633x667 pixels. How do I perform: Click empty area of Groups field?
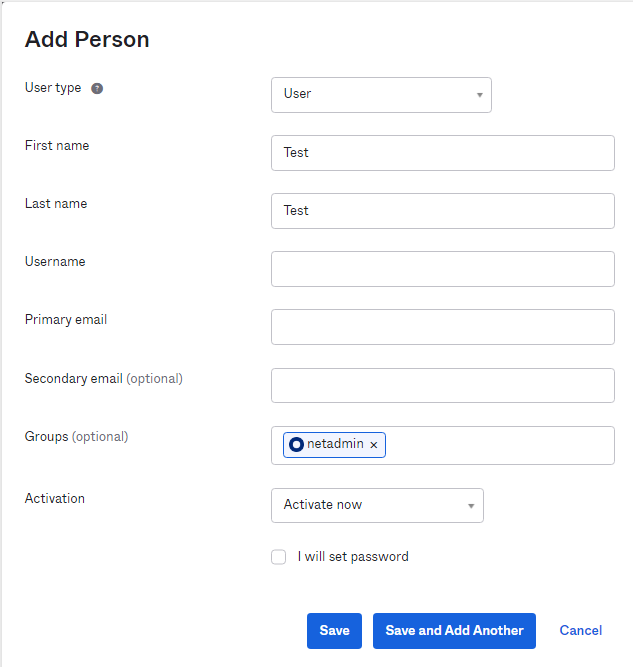pos(500,445)
